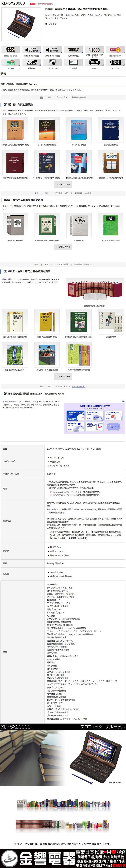Click the Japanese 70,000-word pronunciation icon
The image size is (126, 868).
[x=52, y=50]
